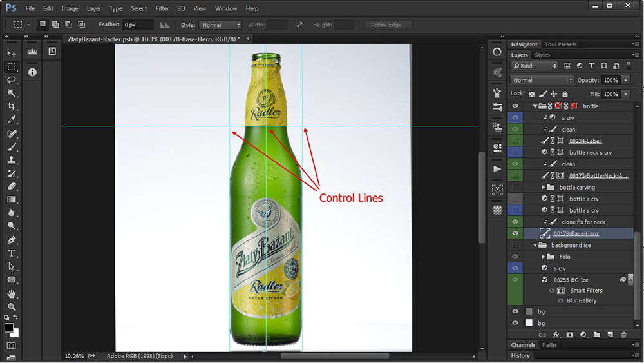644x363 pixels.
Task: Select the Ellipse shape tool
Action: coord(12,280)
